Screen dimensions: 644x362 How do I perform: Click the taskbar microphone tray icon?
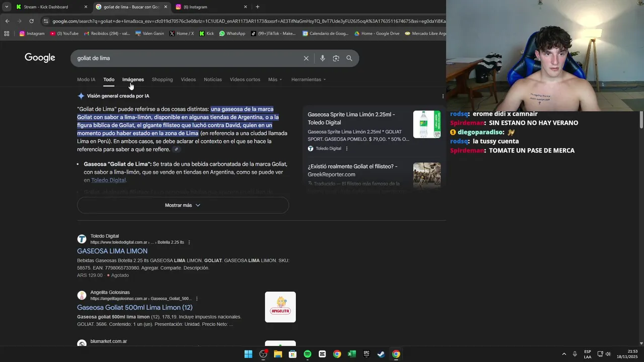pyautogui.click(x=575, y=354)
